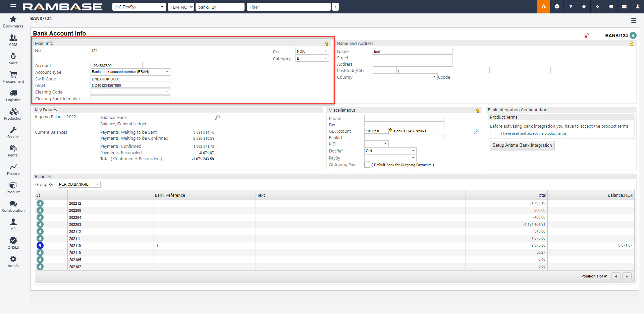Image resolution: width=644 pixels, height=314 pixels.
Task: Open the Finance module
Action: 13,169
